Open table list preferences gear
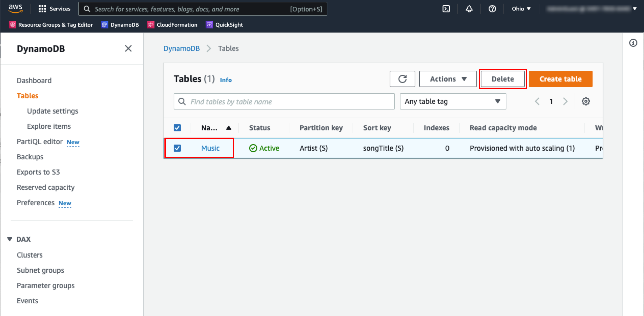Image resolution: width=644 pixels, height=316 pixels. (x=586, y=101)
